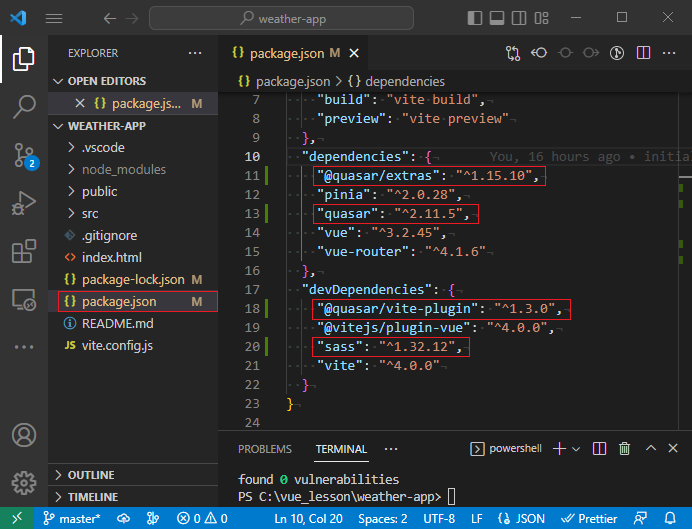
Task: Expand the Outline section
Action: pos(133,475)
